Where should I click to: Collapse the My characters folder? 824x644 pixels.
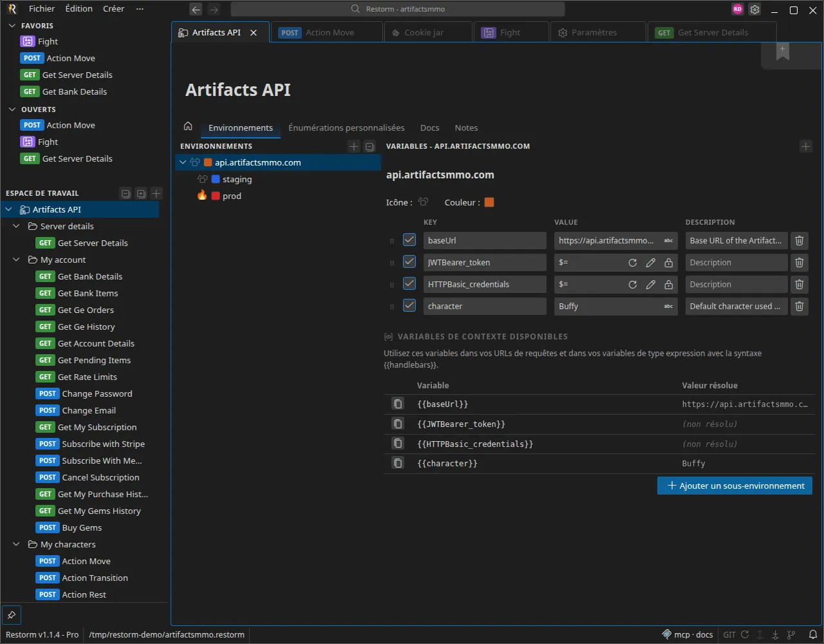click(17, 544)
